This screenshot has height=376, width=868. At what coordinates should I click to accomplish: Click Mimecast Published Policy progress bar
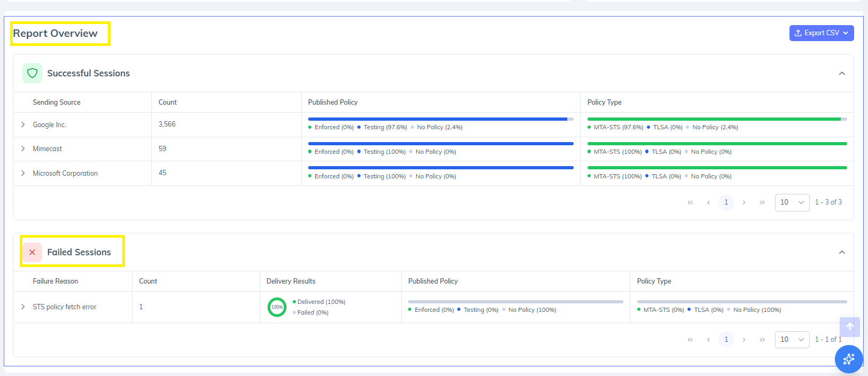pyautogui.click(x=441, y=144)
